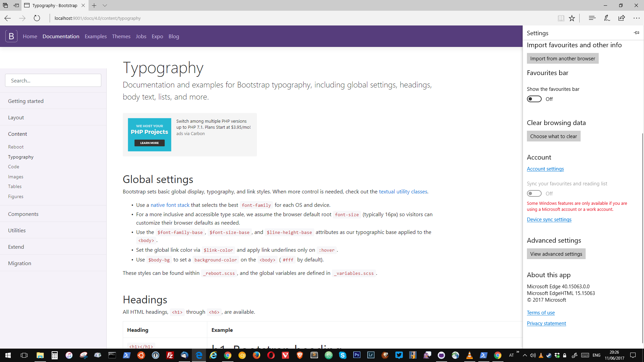The image size is (644, 362).
Task: Expand the Components sidebar section
Action: pos(23,214)
